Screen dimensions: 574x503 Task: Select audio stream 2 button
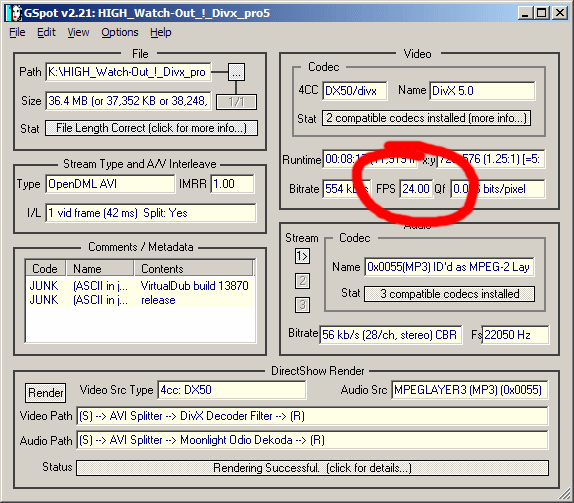tap(302, 281)
